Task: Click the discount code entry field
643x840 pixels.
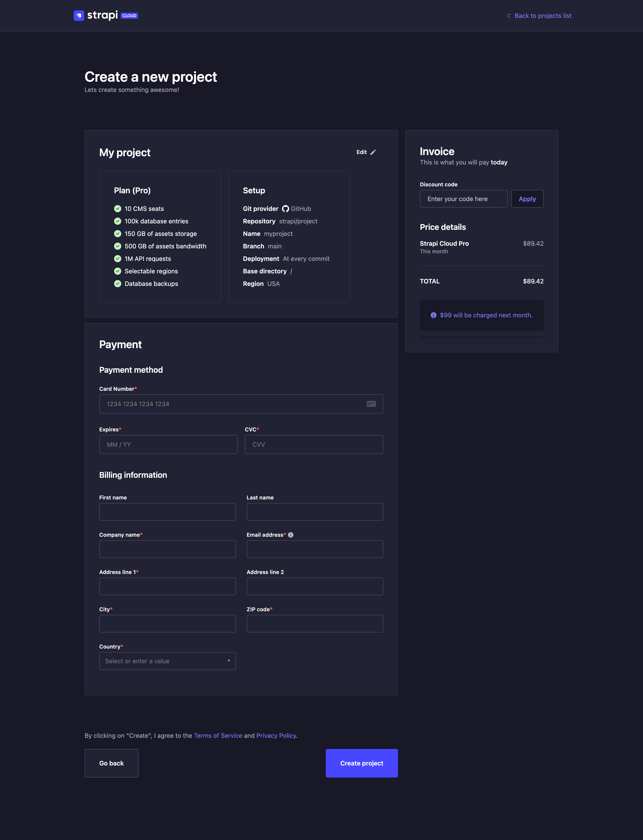Action: (463, 199)
